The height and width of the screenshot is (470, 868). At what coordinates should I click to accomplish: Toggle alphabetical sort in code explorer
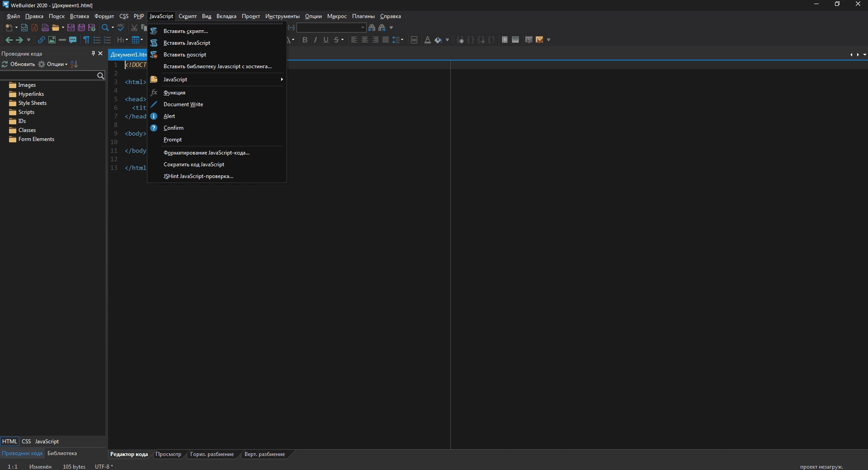click(x=75, y=64)
